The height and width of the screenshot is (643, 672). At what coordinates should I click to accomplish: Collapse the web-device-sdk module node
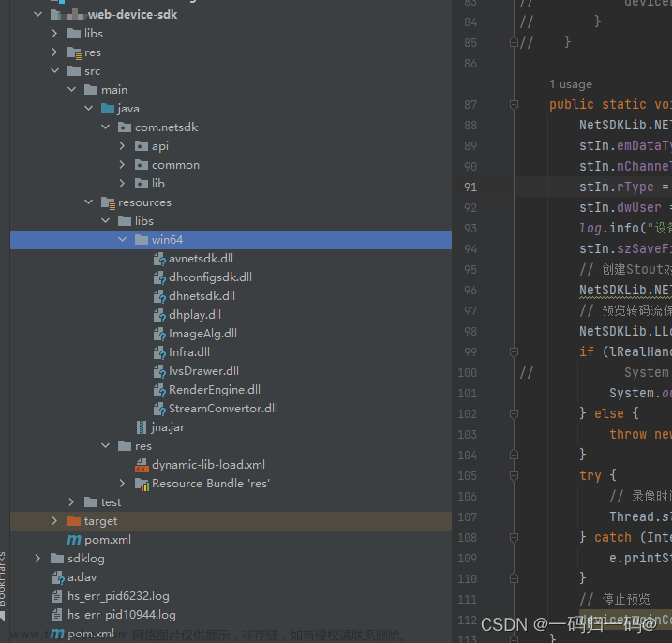[37, 15]
